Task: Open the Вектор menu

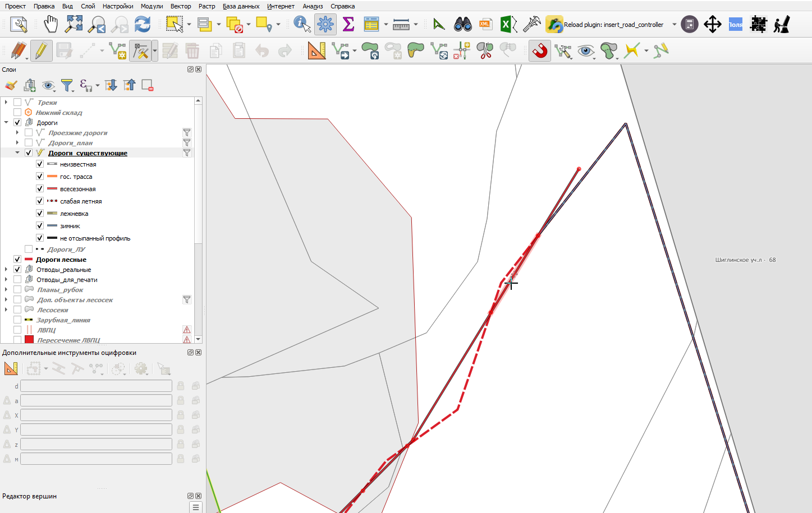Action: click(181, 6)
